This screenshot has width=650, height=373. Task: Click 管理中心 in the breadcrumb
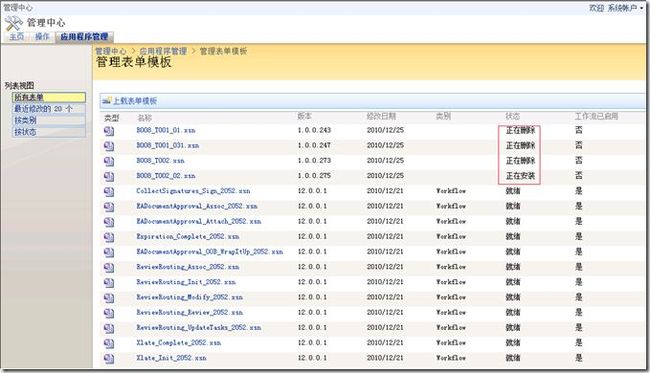(111, 51)
